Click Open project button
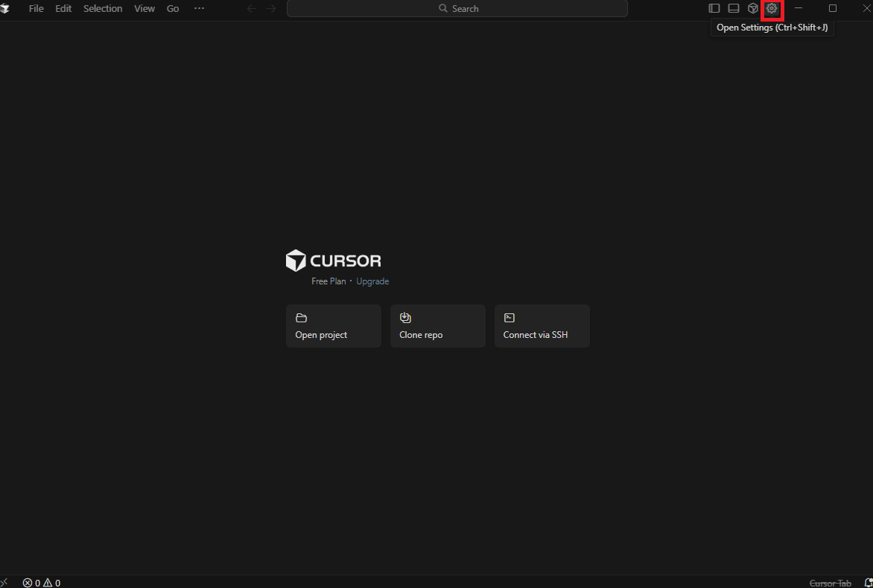This screenshot has width=873, height=588. (334, 326)
